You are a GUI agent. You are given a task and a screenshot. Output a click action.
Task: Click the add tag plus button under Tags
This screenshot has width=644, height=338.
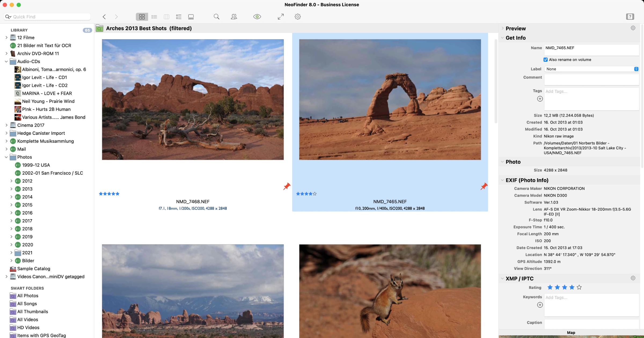click(540, 99)
